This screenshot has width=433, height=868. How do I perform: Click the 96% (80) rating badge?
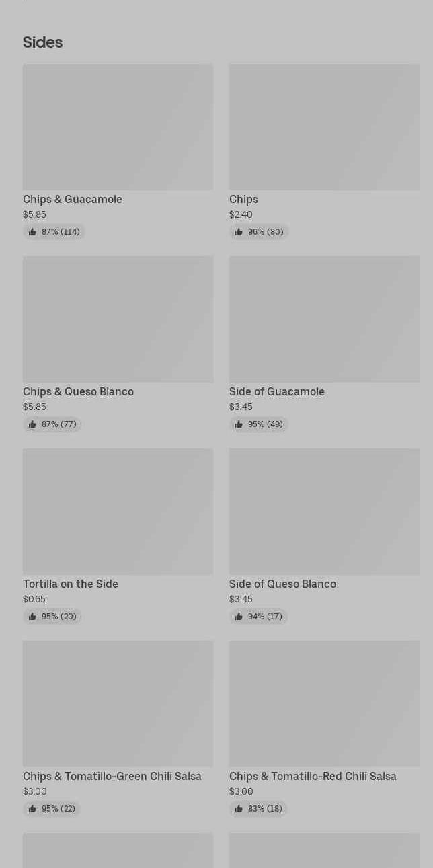point(260,232)
